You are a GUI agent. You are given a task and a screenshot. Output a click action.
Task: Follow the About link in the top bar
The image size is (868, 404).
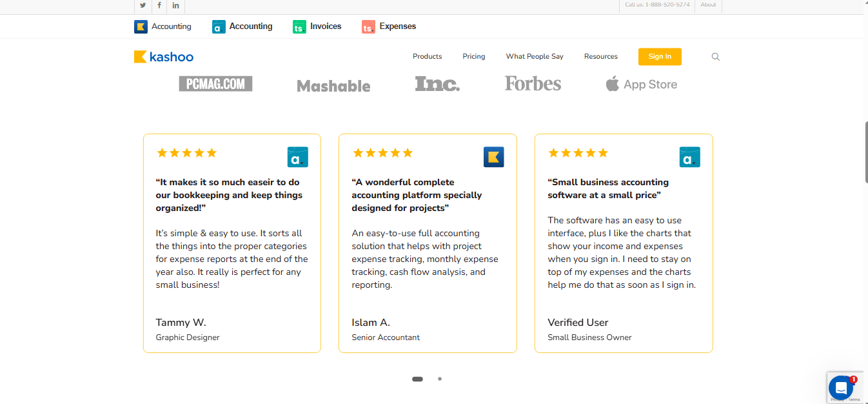click(x=708, y=5)
